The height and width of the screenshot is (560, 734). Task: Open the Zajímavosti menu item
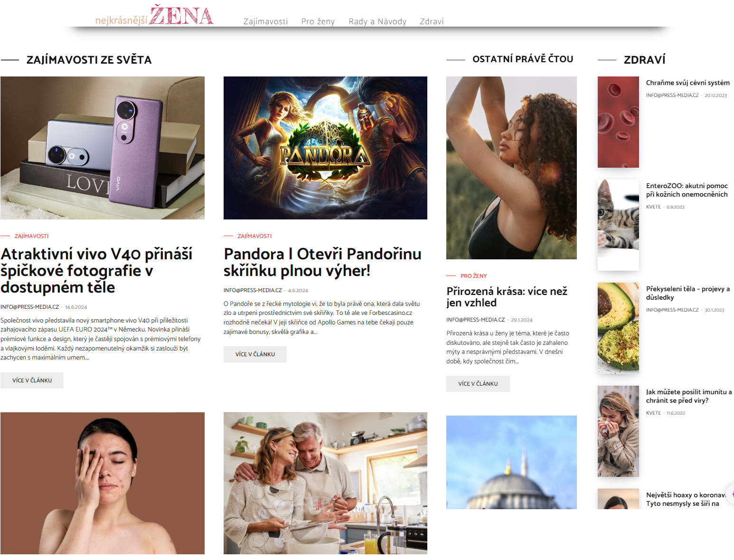[265, 21]
